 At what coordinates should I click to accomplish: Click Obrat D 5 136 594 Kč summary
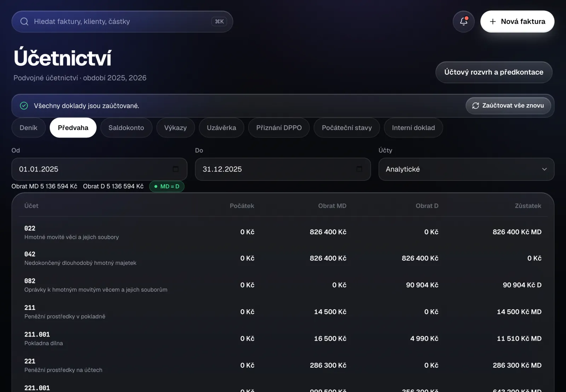click(113, 186)
